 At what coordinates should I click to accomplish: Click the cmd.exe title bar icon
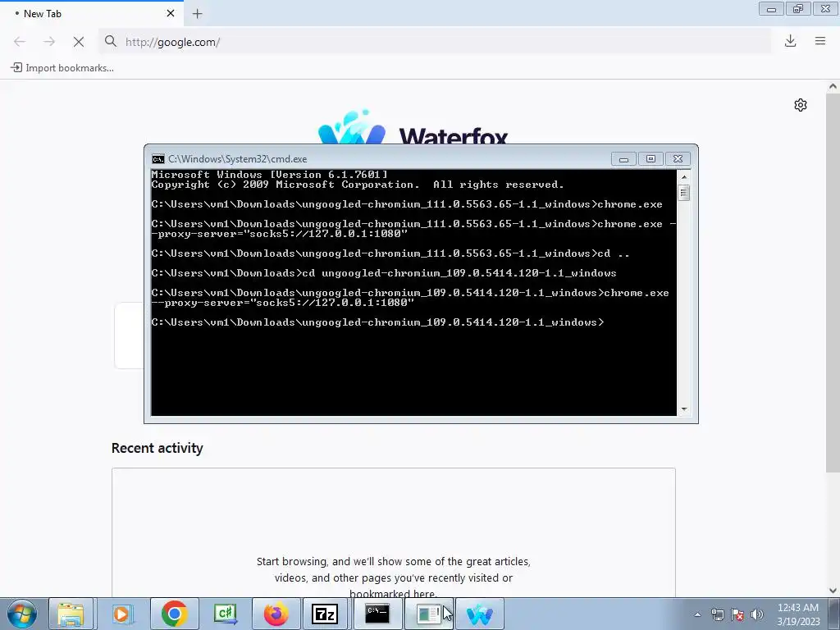[x=158, y=159]
